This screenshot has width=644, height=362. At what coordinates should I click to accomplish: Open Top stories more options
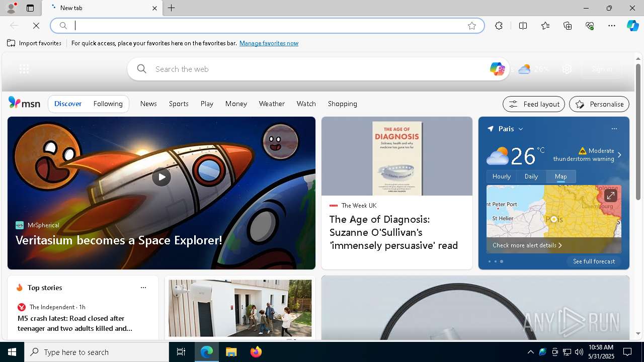coord(143,288)
